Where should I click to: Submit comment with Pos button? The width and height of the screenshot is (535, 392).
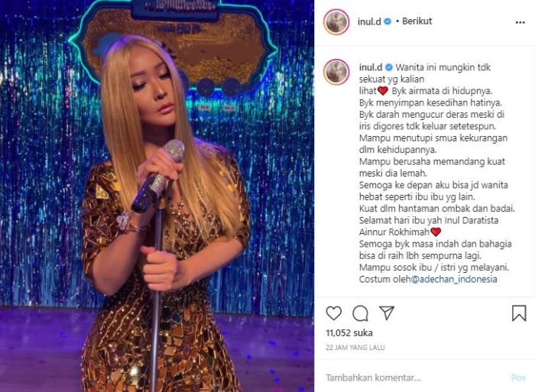[x=518, y=377]
